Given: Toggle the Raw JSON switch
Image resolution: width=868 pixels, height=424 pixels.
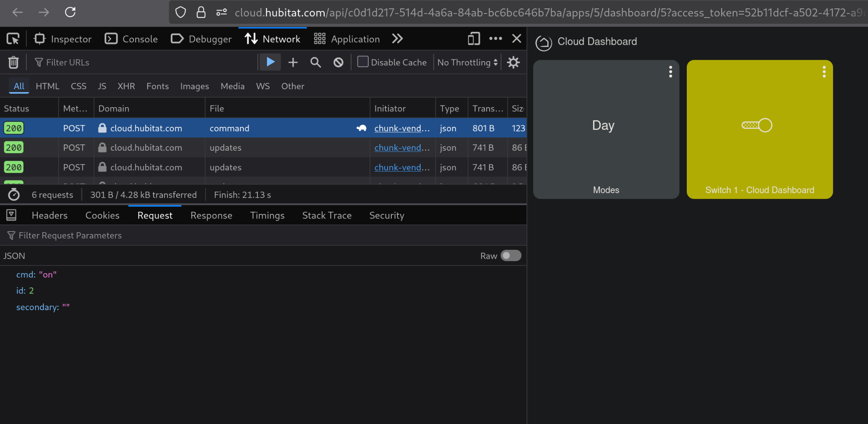Looking at the screenshot, I should [511, 256].
